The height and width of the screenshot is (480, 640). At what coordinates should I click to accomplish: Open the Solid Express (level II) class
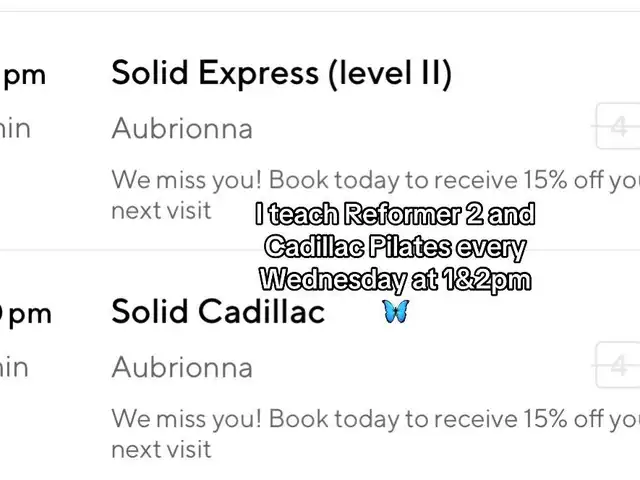pos(282,74)
